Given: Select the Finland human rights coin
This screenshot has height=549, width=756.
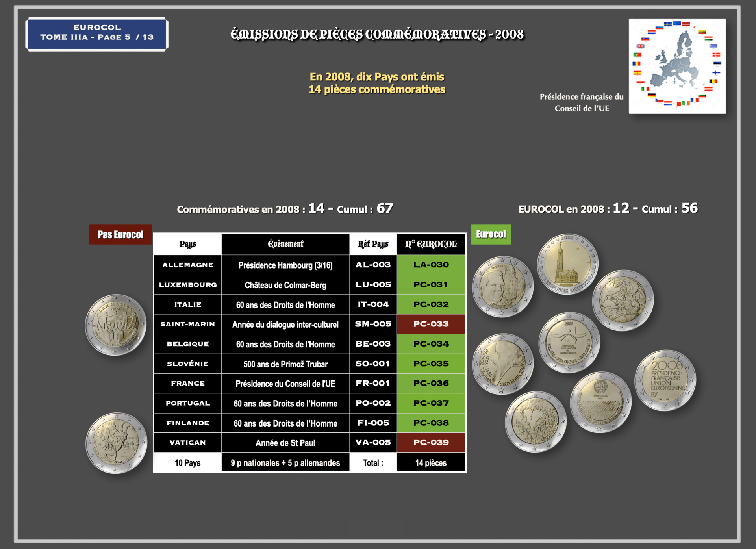Looking at the screenshot, I should click(x=536, y=422).
